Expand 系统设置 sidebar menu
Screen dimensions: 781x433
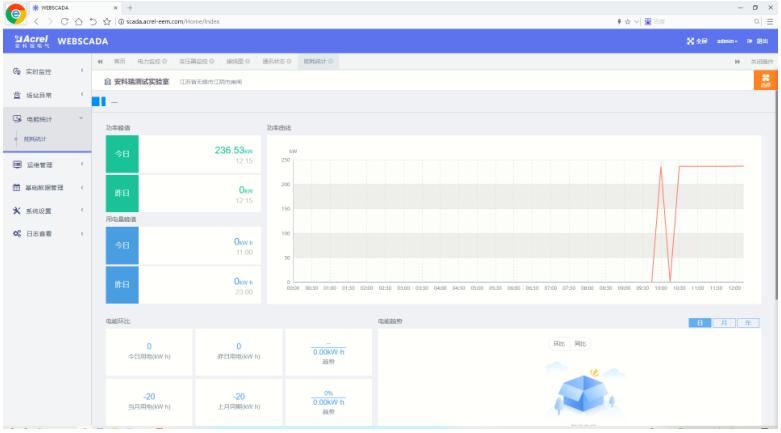coord(45,211)
